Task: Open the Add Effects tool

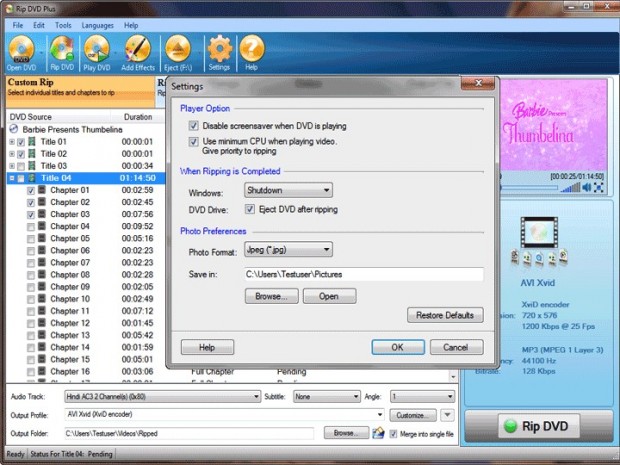Action: (138, 53)
